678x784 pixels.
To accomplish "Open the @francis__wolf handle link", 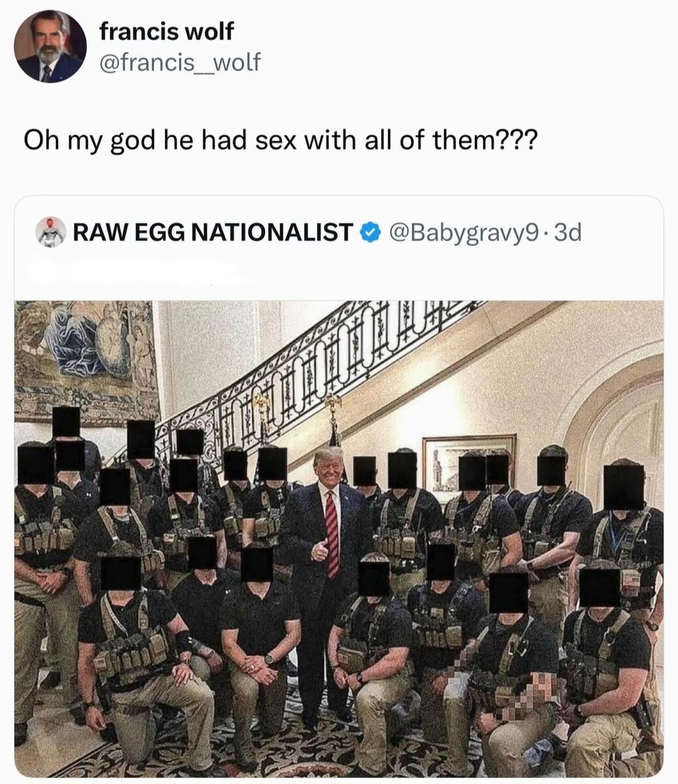I will (x=180, y=62).
